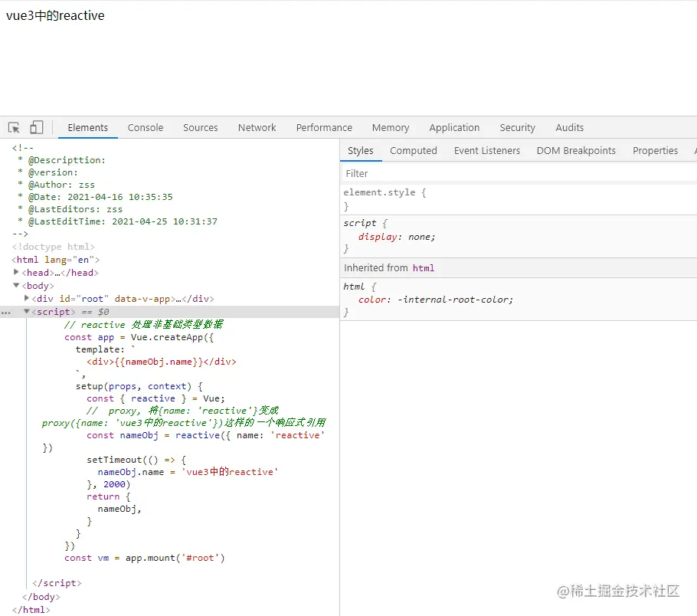Show the Computed styles pane
This screenshot has width=697, height=616.
414,151
